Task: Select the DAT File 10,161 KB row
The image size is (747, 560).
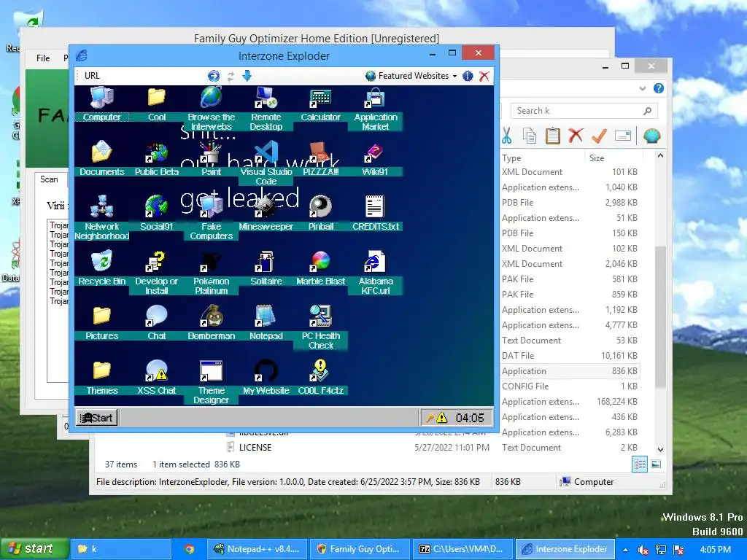Action: (x=569, y=356)
